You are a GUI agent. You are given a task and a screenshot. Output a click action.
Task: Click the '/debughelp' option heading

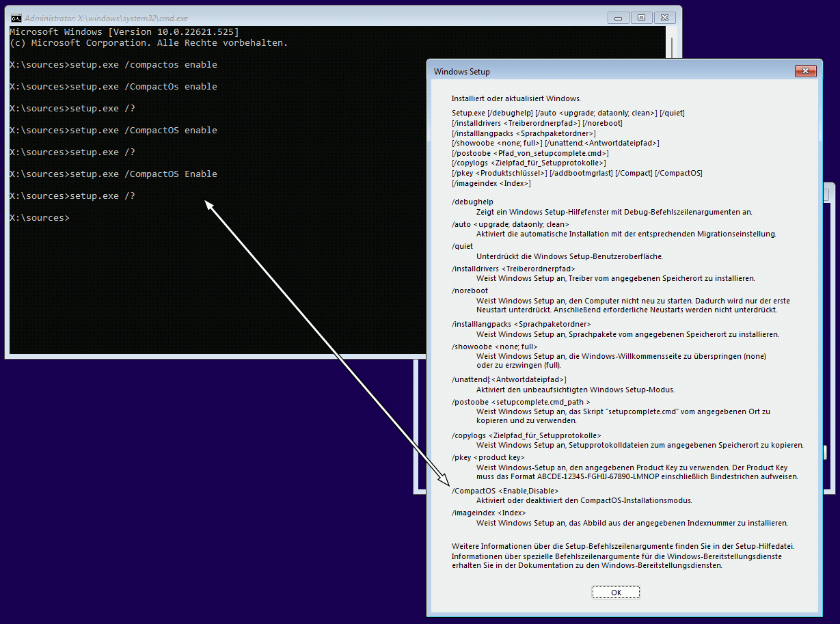click(472, 202)
